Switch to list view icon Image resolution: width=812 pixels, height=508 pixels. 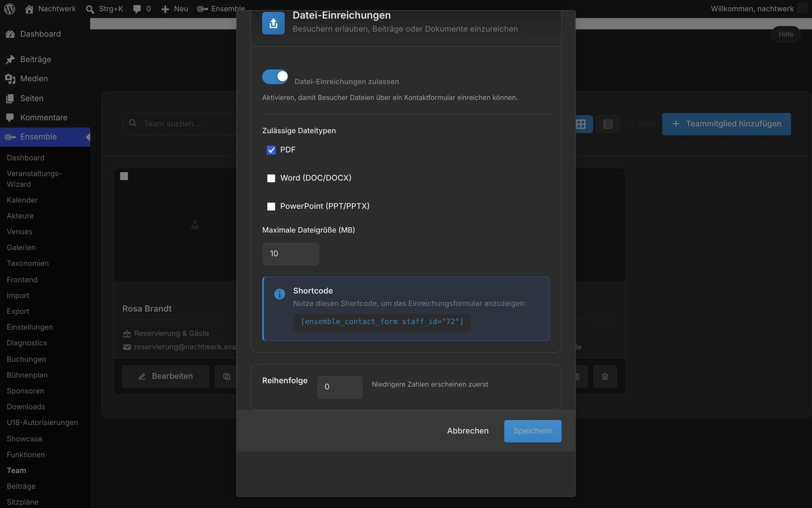tap(608, 124)
